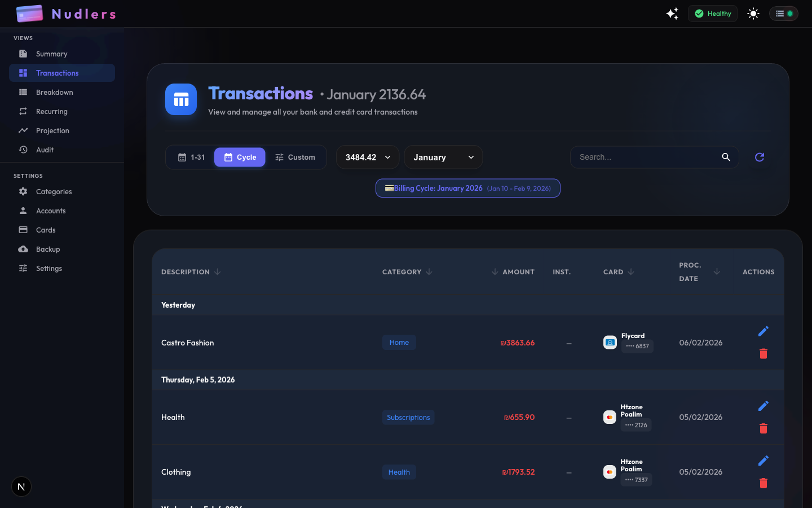Delete the Health transaction using the trash icon
This screenshot has width=812, height=508.
click(764, 428)
